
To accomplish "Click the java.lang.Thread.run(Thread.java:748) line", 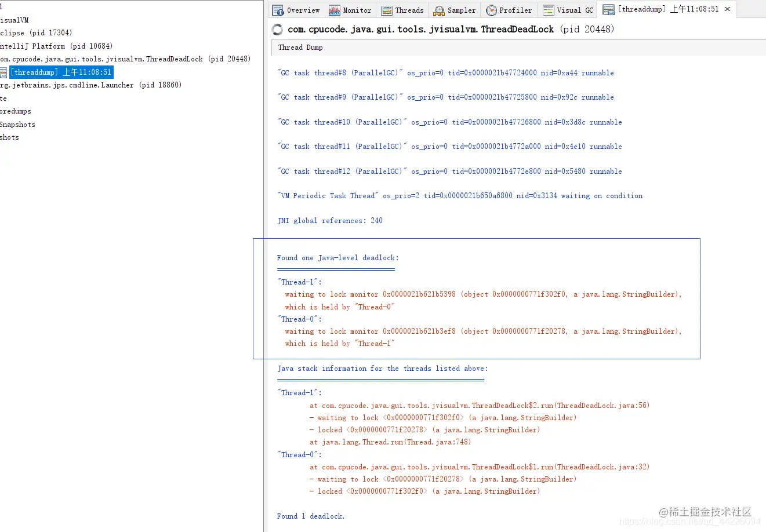I will [390, 442].
